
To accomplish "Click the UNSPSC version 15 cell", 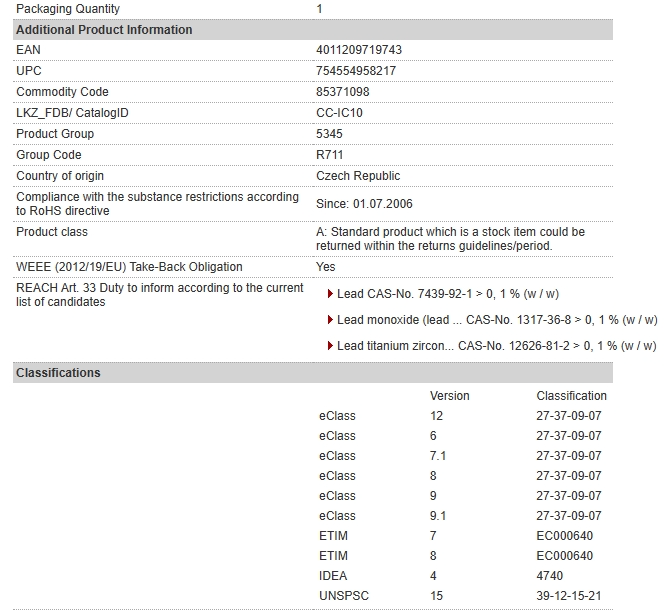I will 436,596.
